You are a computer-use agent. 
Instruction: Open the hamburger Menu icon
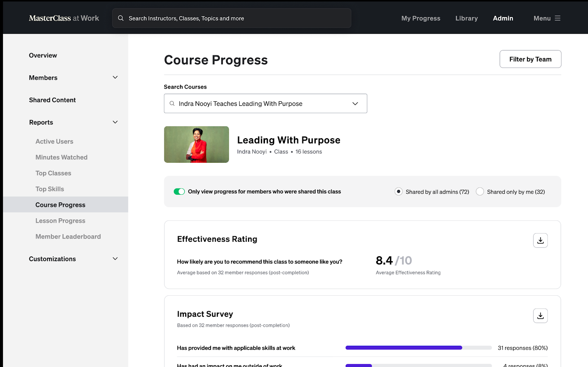pos(557,18)
